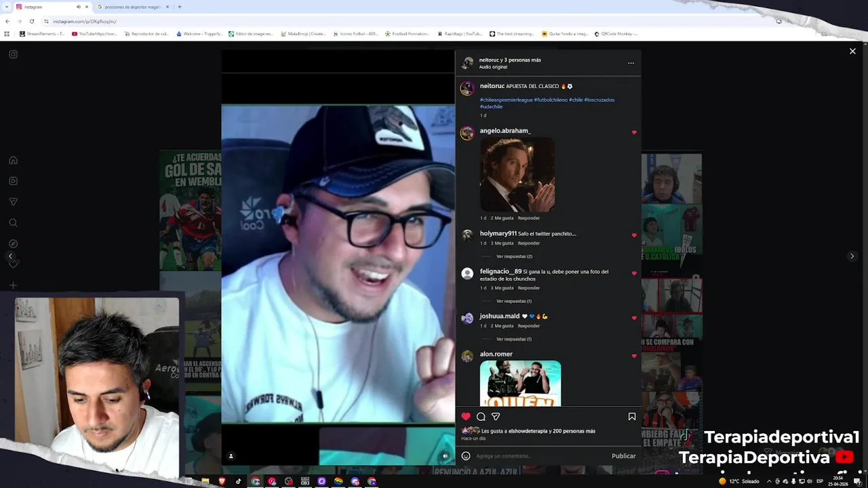868x488 pixels.
Task: View who liked: '200 personas más'
Action: tap(574, 431)
